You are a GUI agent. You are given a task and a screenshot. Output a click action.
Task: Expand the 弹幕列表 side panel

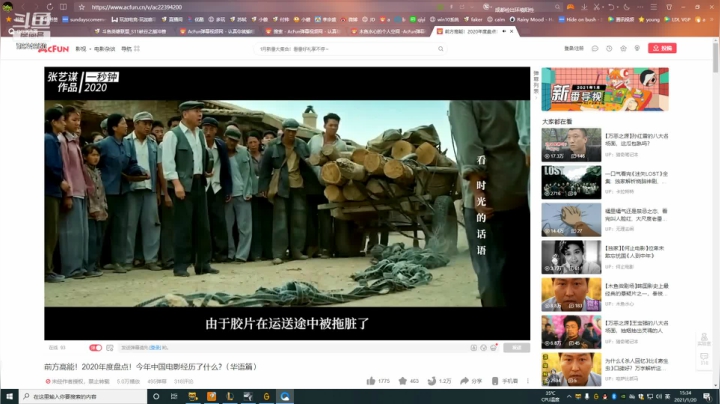[536, 83]
